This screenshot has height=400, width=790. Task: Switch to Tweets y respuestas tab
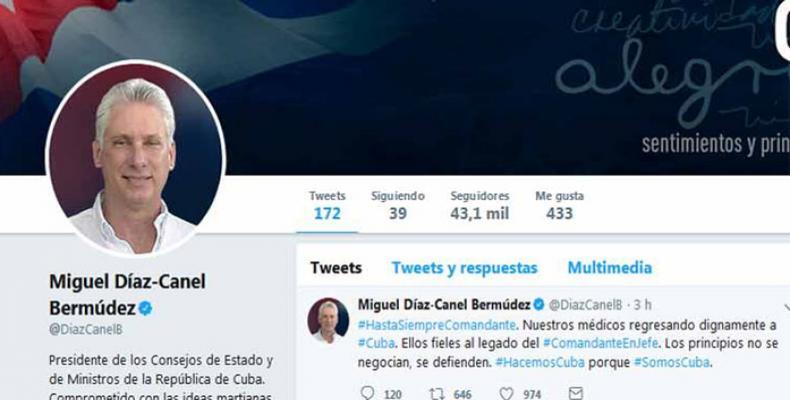pos(465,268)
